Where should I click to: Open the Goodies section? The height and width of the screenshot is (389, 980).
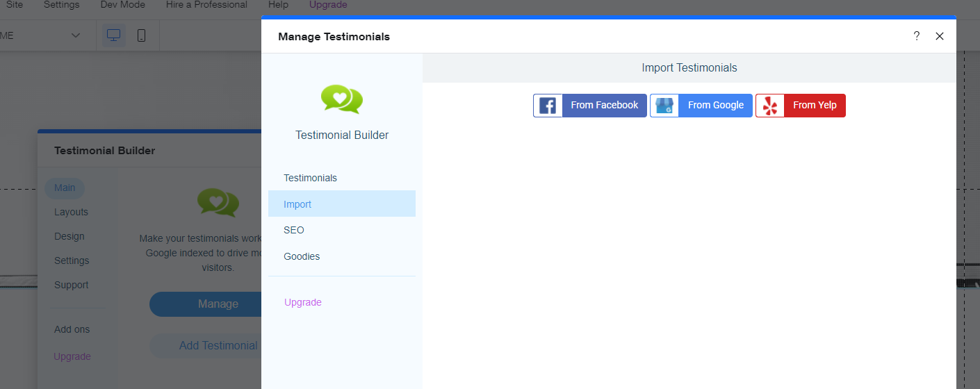(x=342, y=256)
